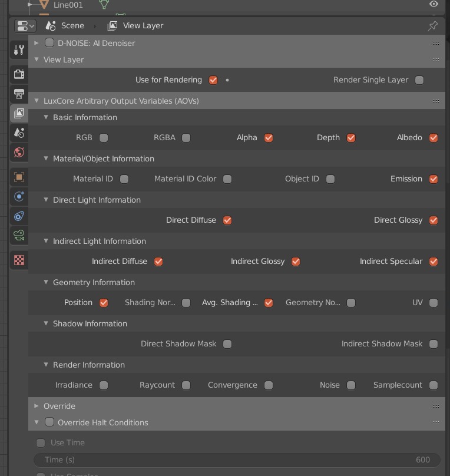Open the Output properties tab

18,94
